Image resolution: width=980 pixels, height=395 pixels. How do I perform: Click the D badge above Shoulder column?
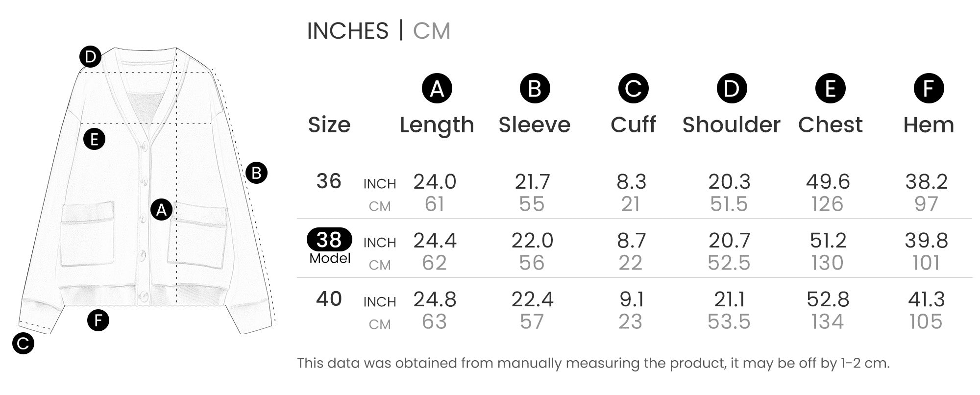[x=732, y=89]
